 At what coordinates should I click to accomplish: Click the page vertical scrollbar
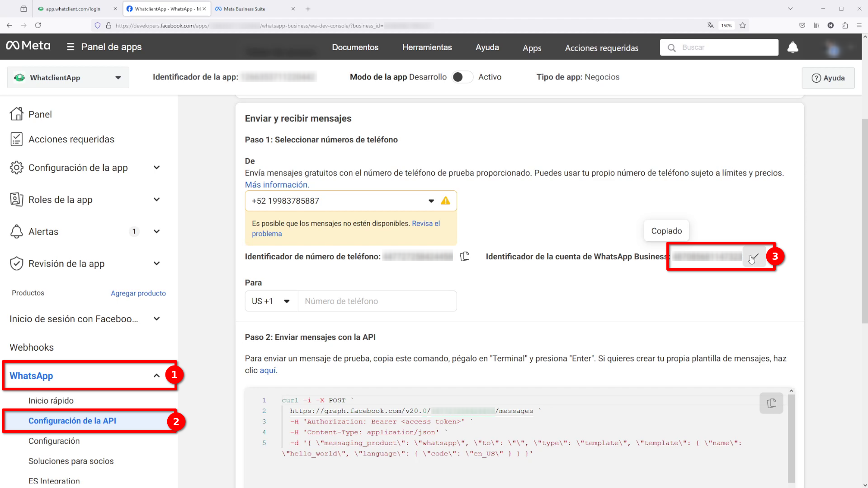(x=864, y=221)
